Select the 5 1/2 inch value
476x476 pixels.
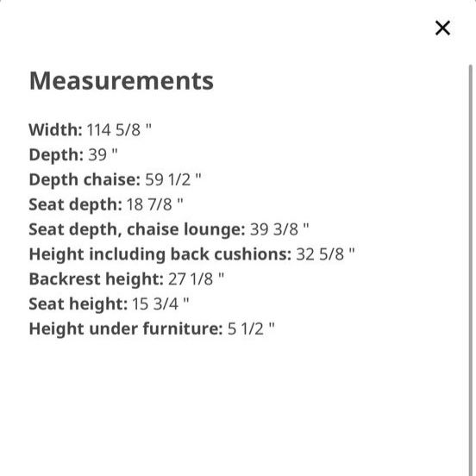[251, 329]
